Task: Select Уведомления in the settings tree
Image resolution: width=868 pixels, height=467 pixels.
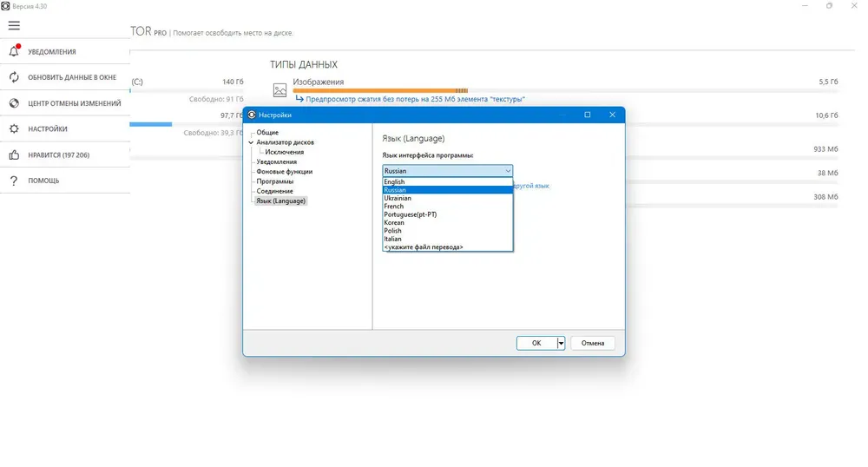Action: (276, 161)
